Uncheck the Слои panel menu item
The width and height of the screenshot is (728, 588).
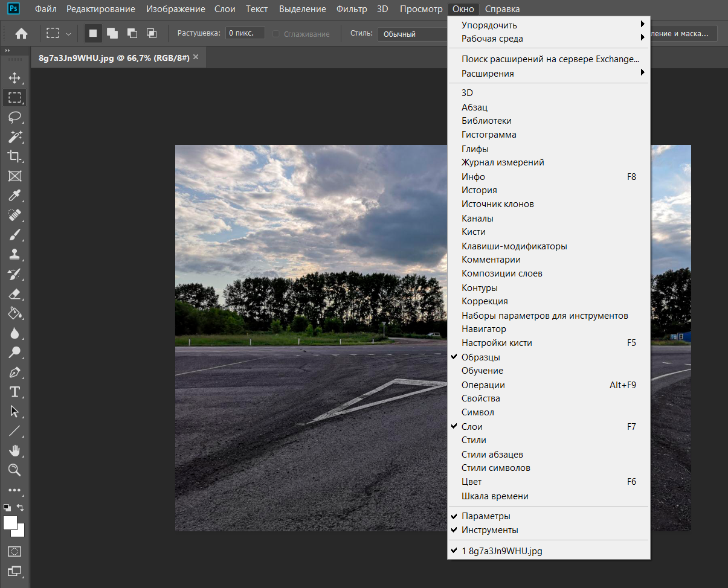tap(472, 427)
